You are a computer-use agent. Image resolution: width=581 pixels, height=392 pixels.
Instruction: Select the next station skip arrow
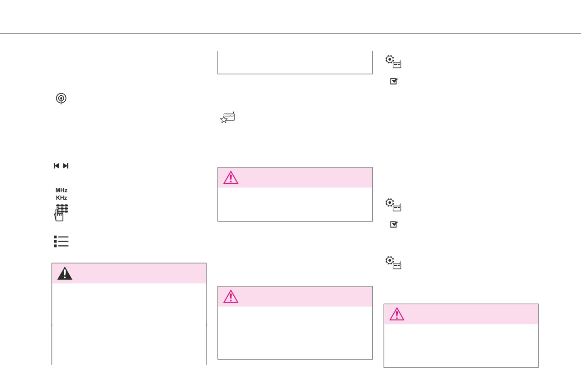coord(66,166)
